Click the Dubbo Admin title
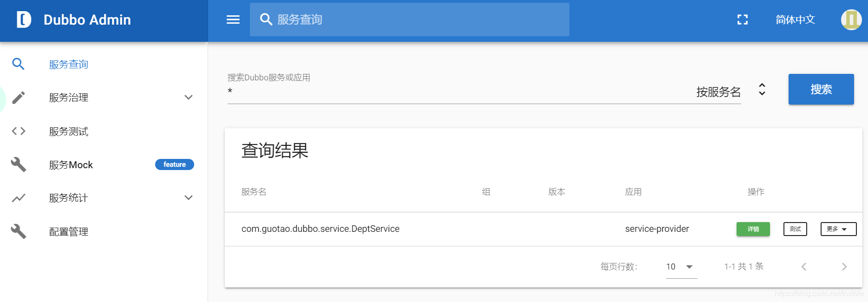This screenshot has width=868, height=302. pos(87,20)
